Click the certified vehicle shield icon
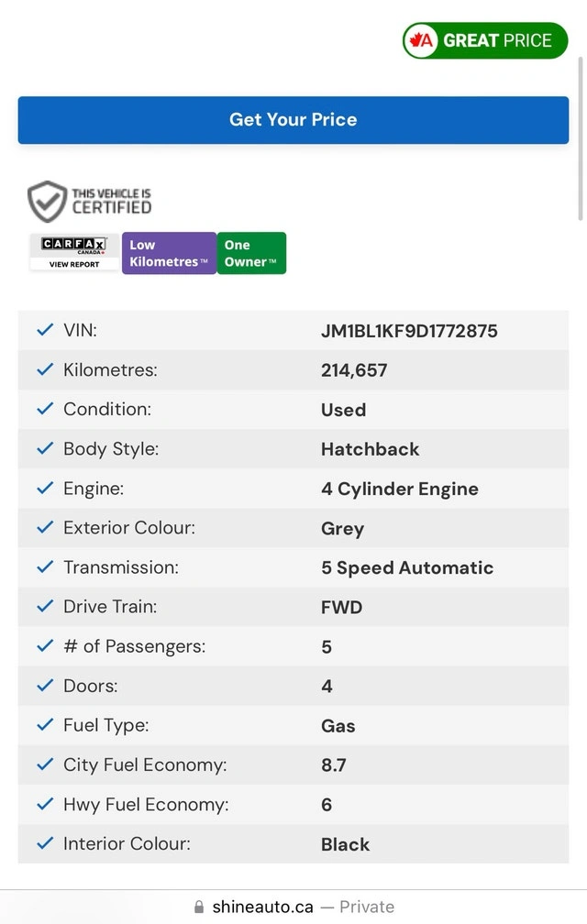Image resolution: width=587 pixels, height=924 pixels. pos(47,202)
